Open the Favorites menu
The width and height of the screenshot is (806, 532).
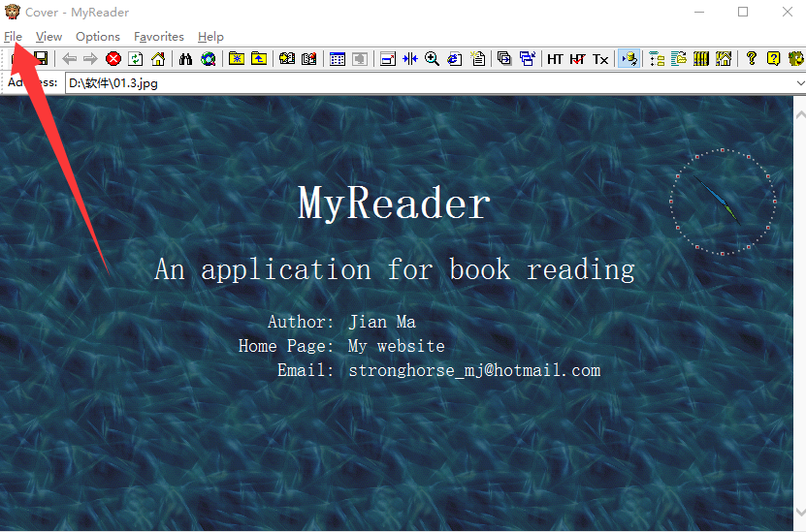point(159,37)
